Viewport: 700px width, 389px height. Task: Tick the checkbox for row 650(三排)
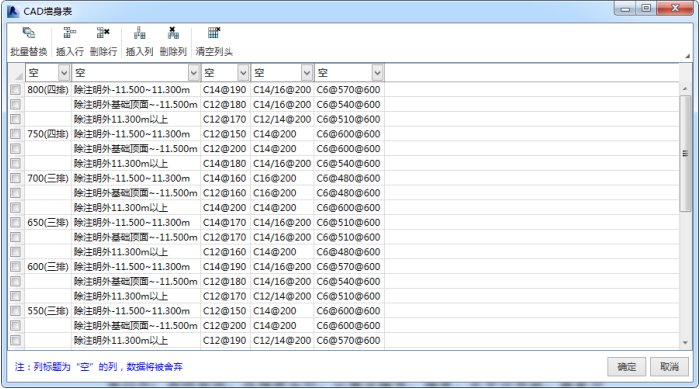16,222
